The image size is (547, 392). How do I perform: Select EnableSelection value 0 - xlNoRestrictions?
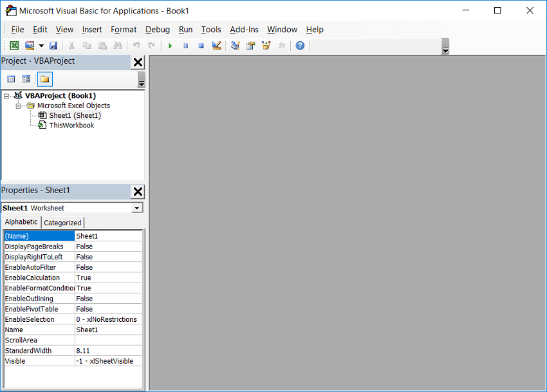coord(109,319)
